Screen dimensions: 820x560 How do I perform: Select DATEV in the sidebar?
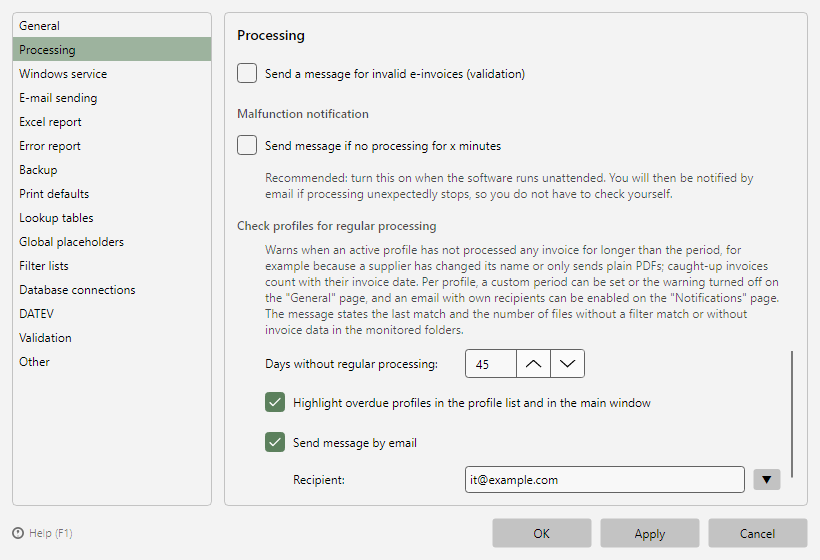click(112, 314)
